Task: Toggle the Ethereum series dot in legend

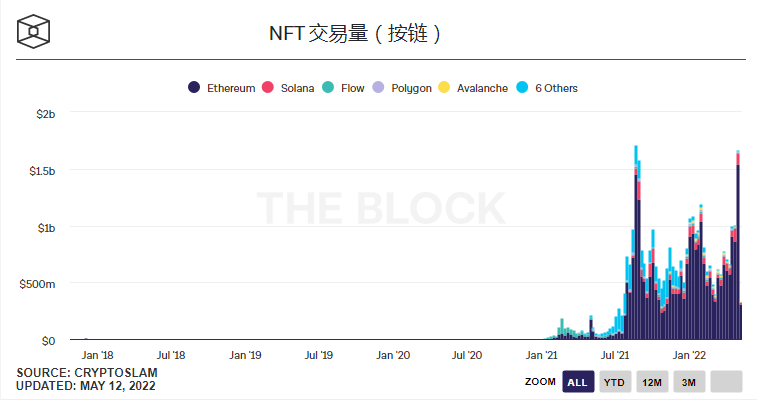Action: [x=194, y=88]
